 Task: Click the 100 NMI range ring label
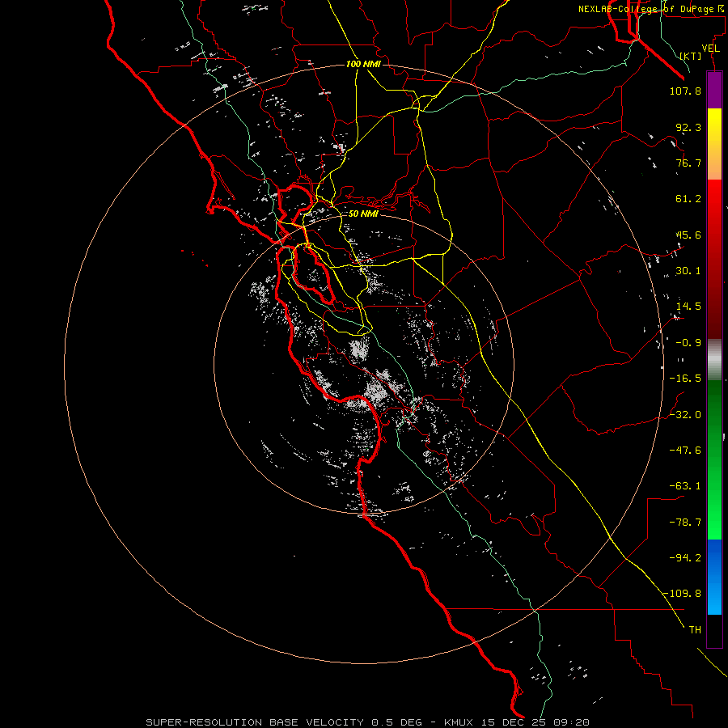tap(363, 64)
